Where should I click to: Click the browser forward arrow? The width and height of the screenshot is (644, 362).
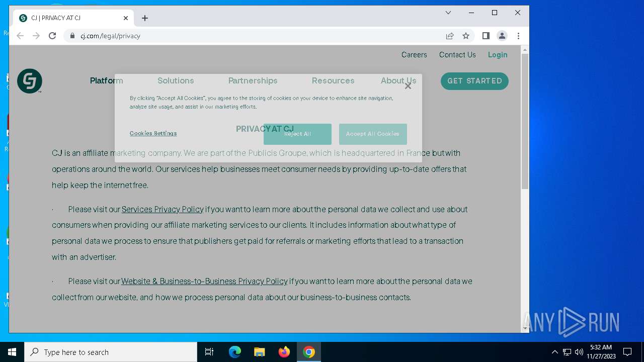click(x=36, y=36)
